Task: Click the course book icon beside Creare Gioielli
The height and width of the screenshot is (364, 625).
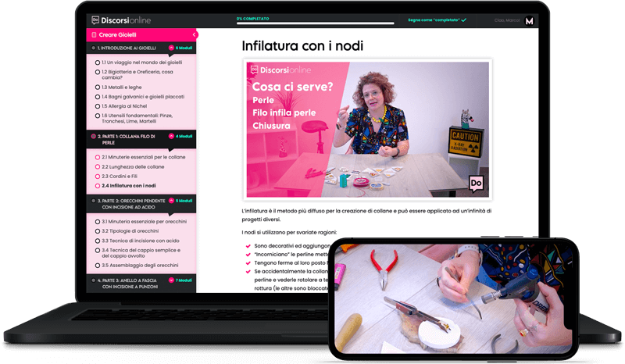Action: coord(94,34)
